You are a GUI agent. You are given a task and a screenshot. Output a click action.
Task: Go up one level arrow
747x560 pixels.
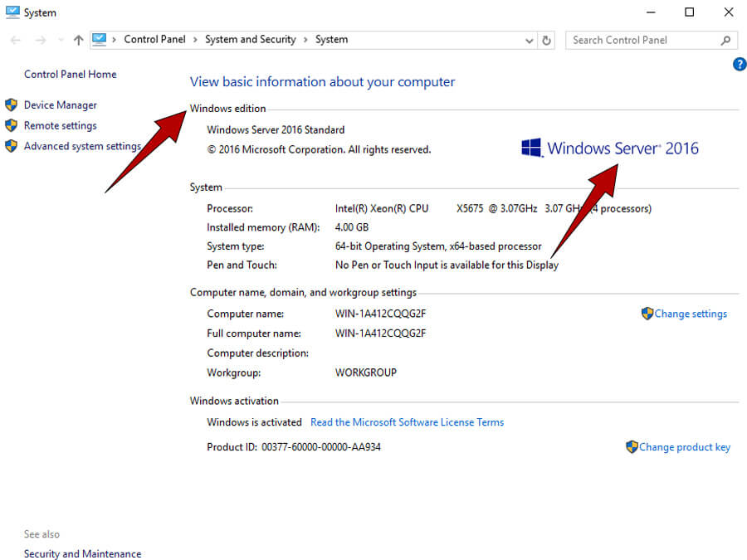coord(78,41)
